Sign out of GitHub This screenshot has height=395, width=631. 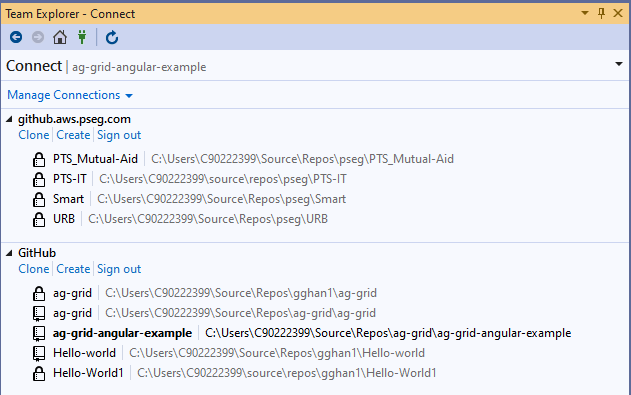coord(119,269)
